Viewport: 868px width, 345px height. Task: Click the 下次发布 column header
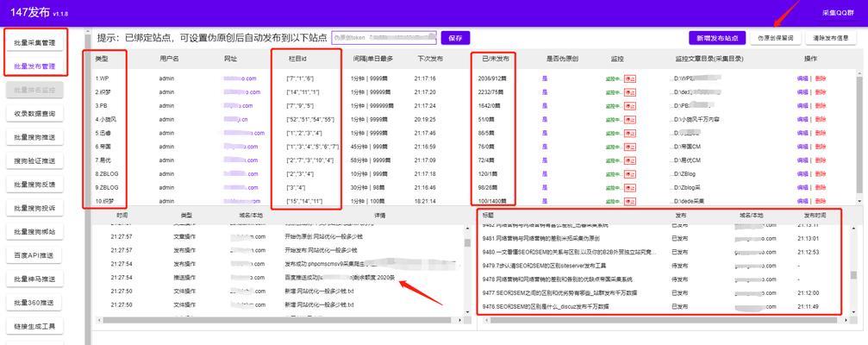point(430,58)
